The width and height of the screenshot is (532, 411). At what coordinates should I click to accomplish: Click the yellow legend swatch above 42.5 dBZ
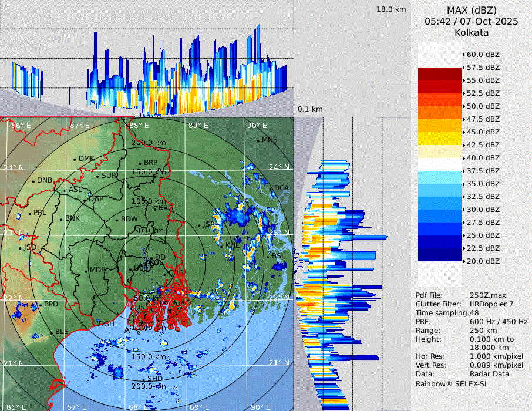coord(440,139)
